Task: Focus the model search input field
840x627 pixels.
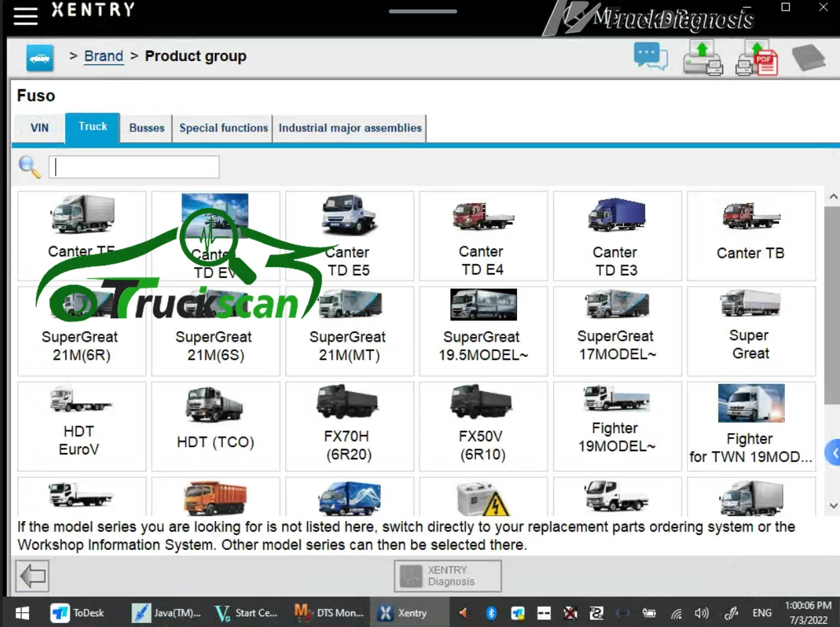Action: coord(134,167)
